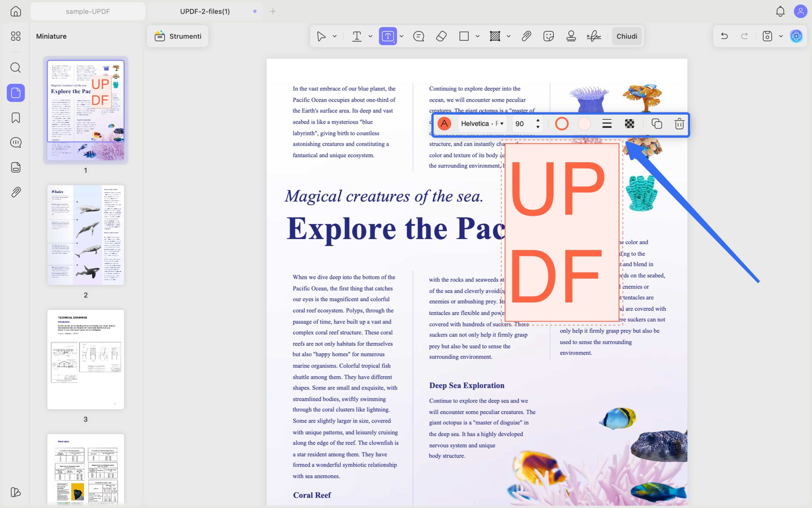Add a new tab with plus button
812x508 pixels.
click(x=273, y=11)
